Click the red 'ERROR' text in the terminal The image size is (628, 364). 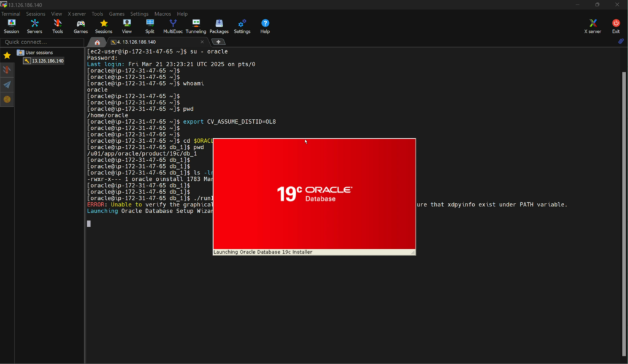pos(96,205)
